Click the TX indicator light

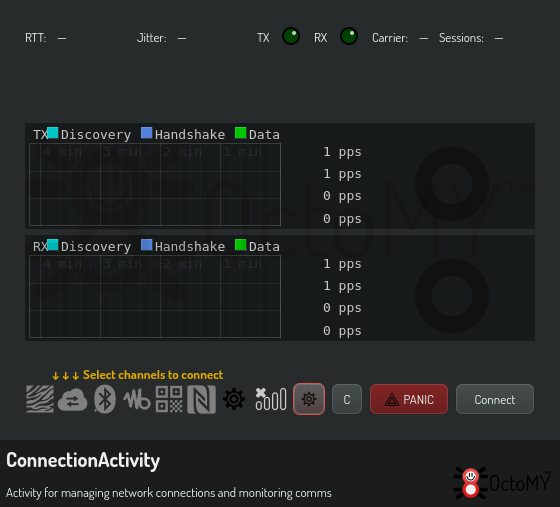point(291,36)
